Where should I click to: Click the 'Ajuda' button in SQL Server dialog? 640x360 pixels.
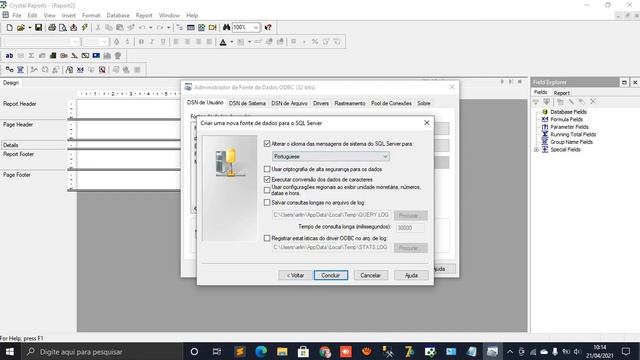click(x=411, y=275)
